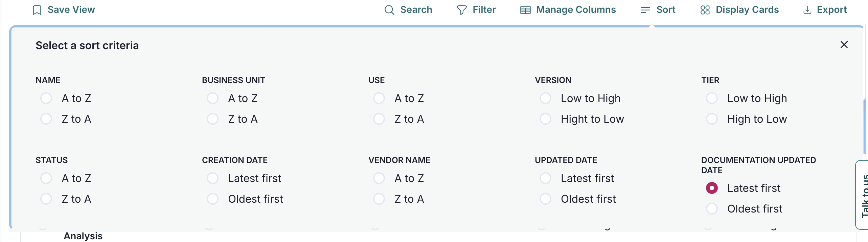Select A to Z under NAME
The image size is (868, 242).
[46, 98]
